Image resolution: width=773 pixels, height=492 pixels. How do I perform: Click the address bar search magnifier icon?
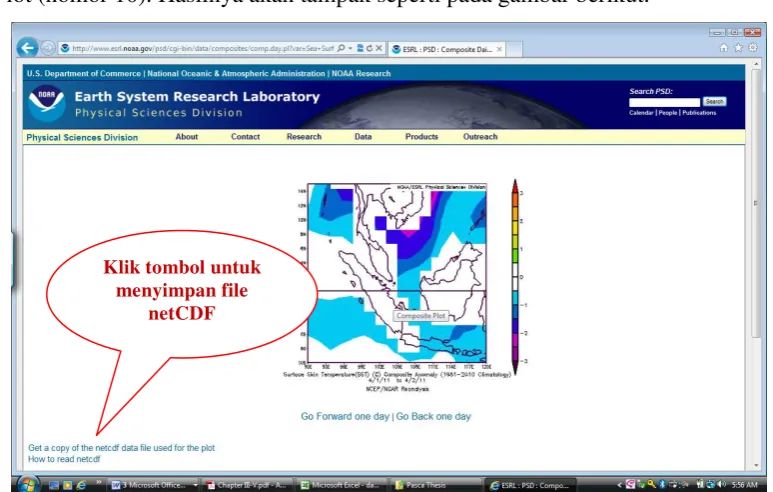click(x=341, y=48)
